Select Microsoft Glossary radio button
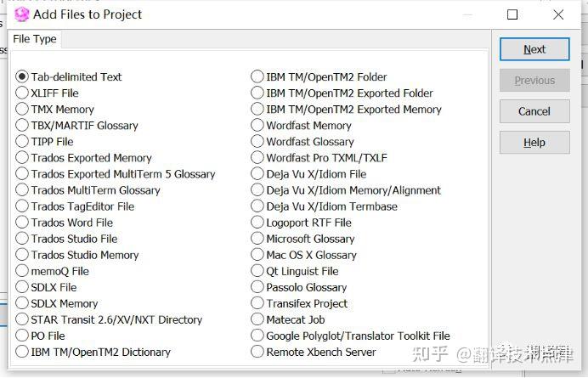The width and height of the screenshot is (588, 378). (257, 239)
